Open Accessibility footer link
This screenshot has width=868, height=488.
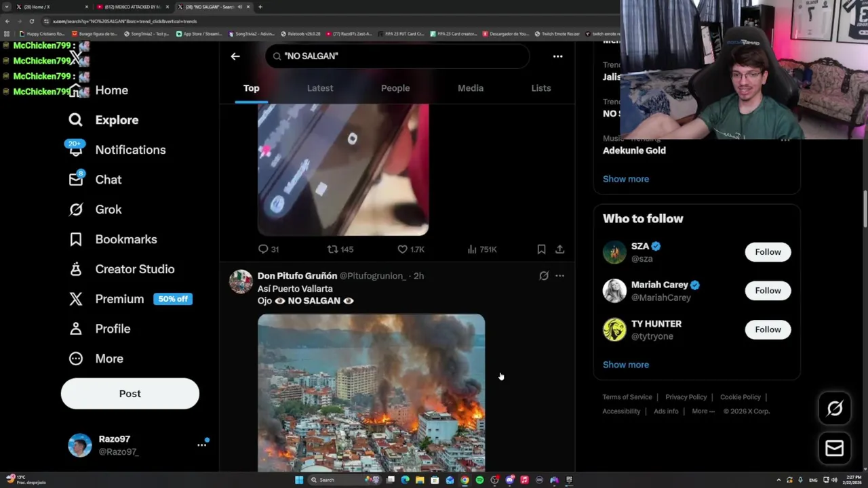point(621,411)
